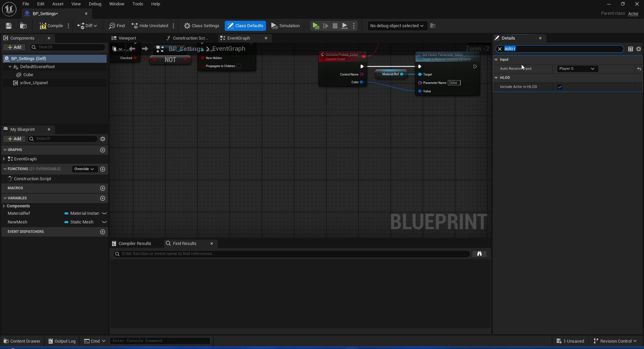This screenshot has height=349, width=644.
Task: Toggle Include Actor in HLOD checkbox
Action: pyautogui.click(x=560, y=87)
